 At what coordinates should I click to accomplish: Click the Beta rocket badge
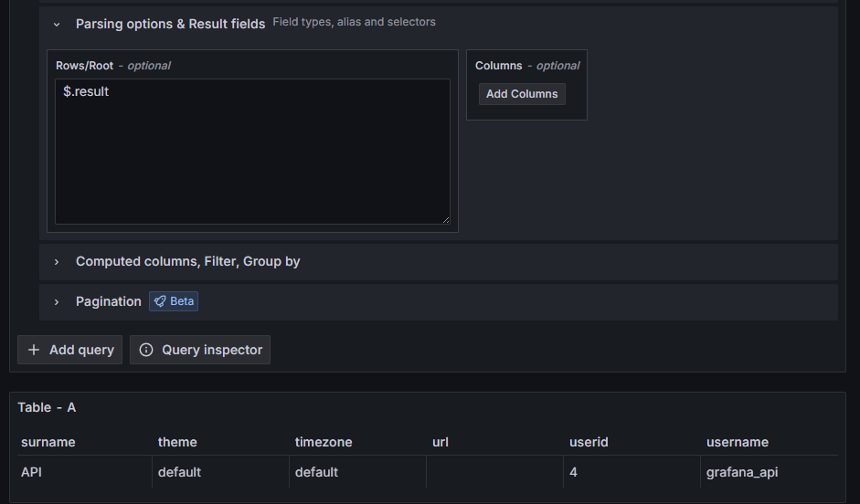(174, 301)
